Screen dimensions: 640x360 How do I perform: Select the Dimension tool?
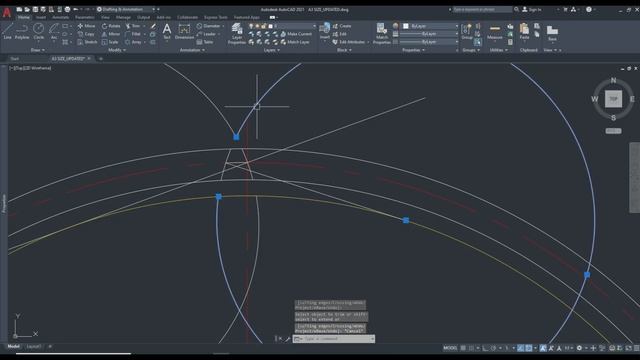click(x=184, y=31)
